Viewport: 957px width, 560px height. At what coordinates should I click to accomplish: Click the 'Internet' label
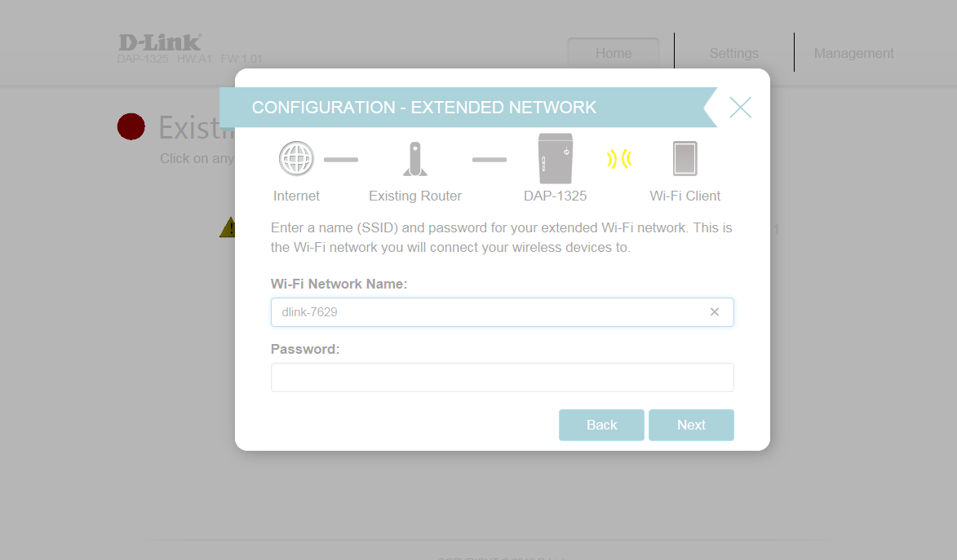(x=296, y=196)
